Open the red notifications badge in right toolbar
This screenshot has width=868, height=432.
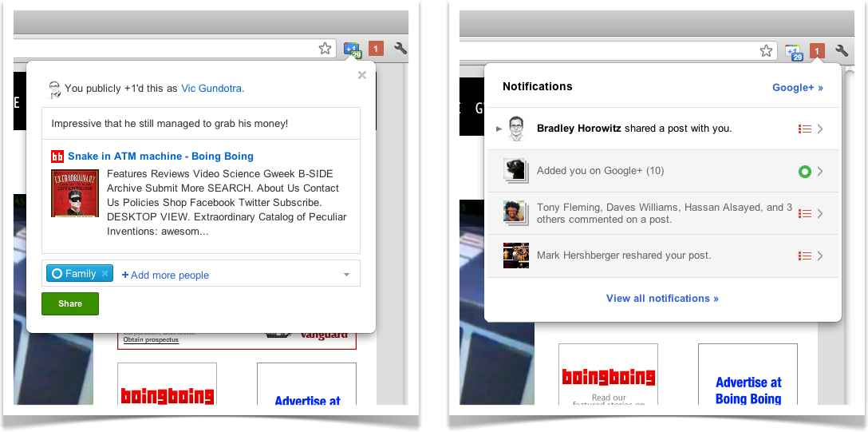(x=817, y=50)
